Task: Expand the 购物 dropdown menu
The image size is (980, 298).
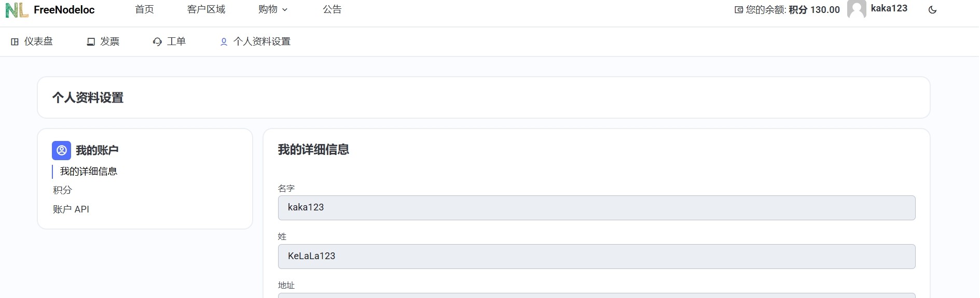Action: (x=273, y=9)
